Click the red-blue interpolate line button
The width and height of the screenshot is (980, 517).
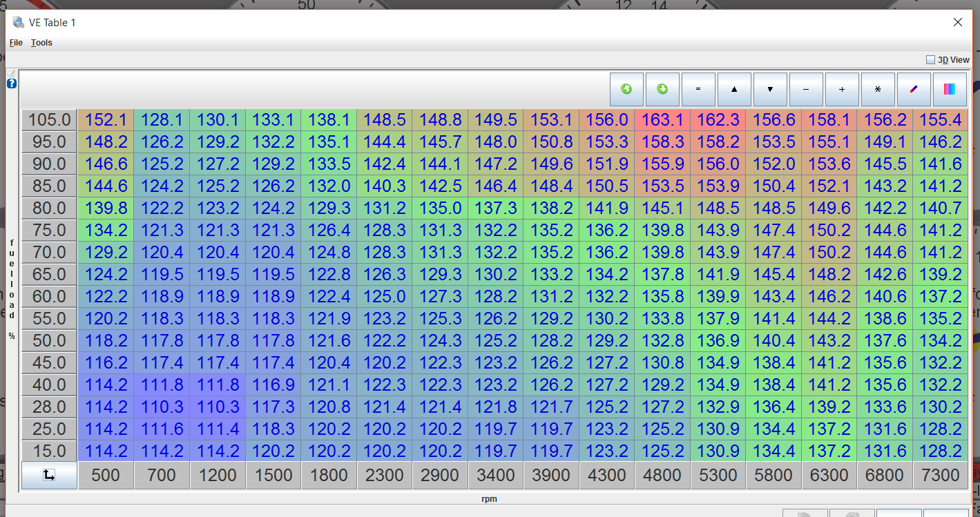[x=914, y=90]
